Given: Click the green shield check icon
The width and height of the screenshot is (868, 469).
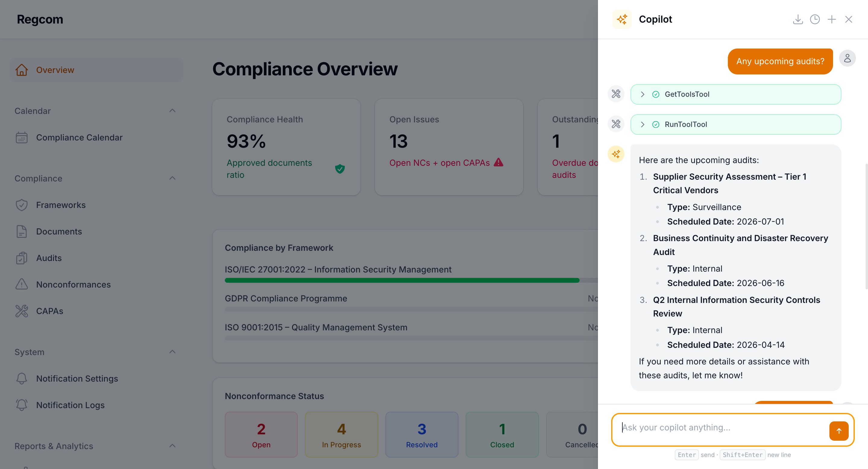Looking at the screenshot, I should point(340,169).
